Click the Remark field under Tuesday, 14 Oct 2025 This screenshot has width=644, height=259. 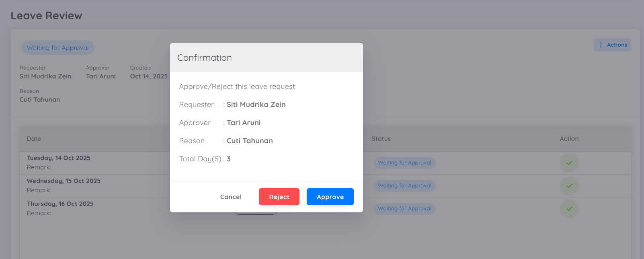pos(38,167)
